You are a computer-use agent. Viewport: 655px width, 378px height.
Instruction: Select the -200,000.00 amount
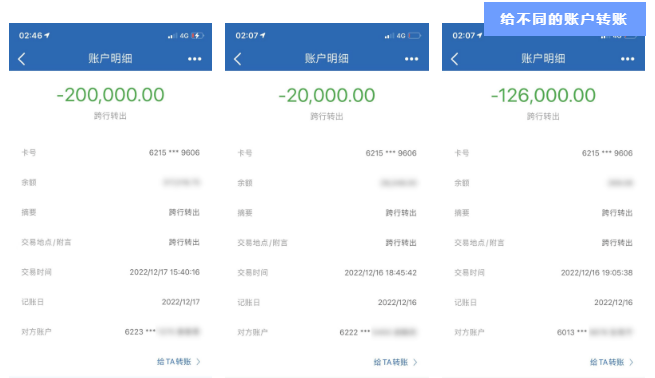click(110, 95)
